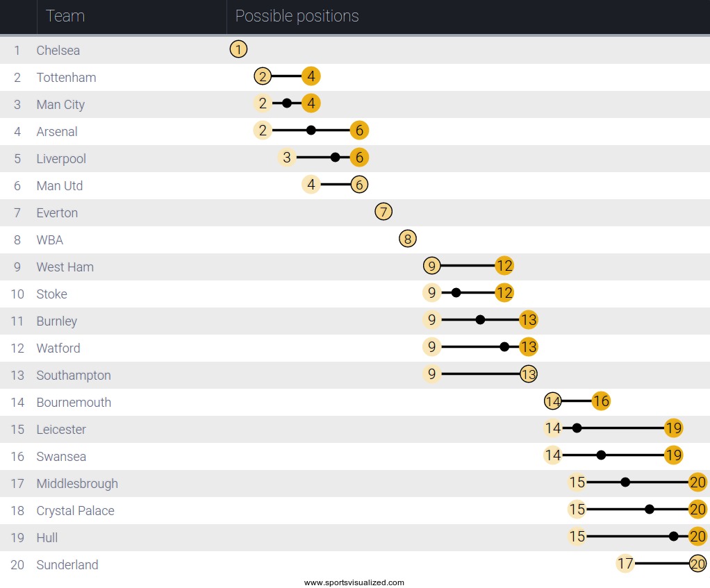The width and height of the screenshot is (710, 588).
Task: Click Sunderland's best position 17 marker
Action: 625,564
